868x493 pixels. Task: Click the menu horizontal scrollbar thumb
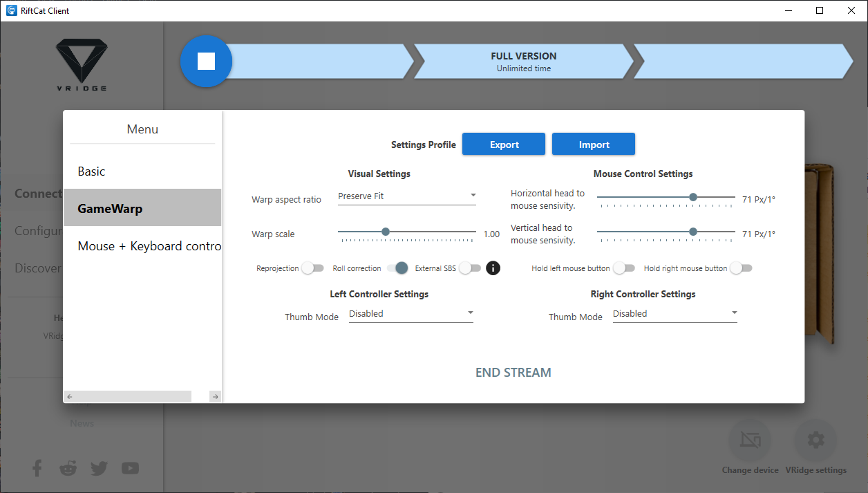coord(133,396)
